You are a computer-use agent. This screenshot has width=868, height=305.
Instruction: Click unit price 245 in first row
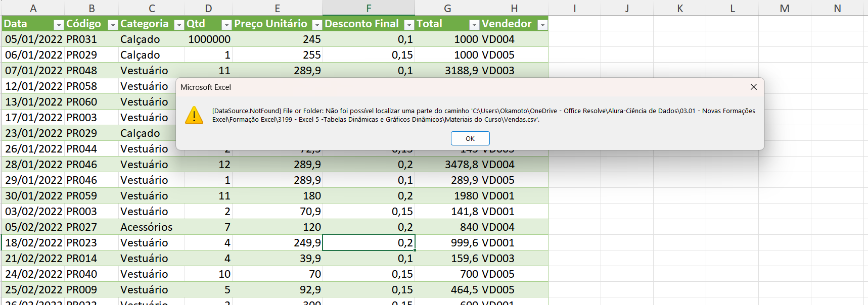278,39
